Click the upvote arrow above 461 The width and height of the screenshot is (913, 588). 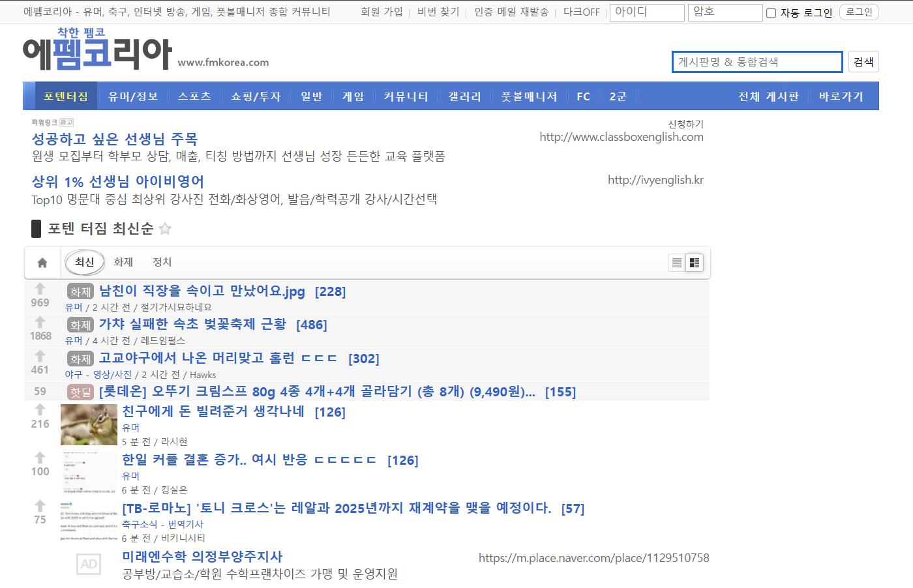point(40,356)
